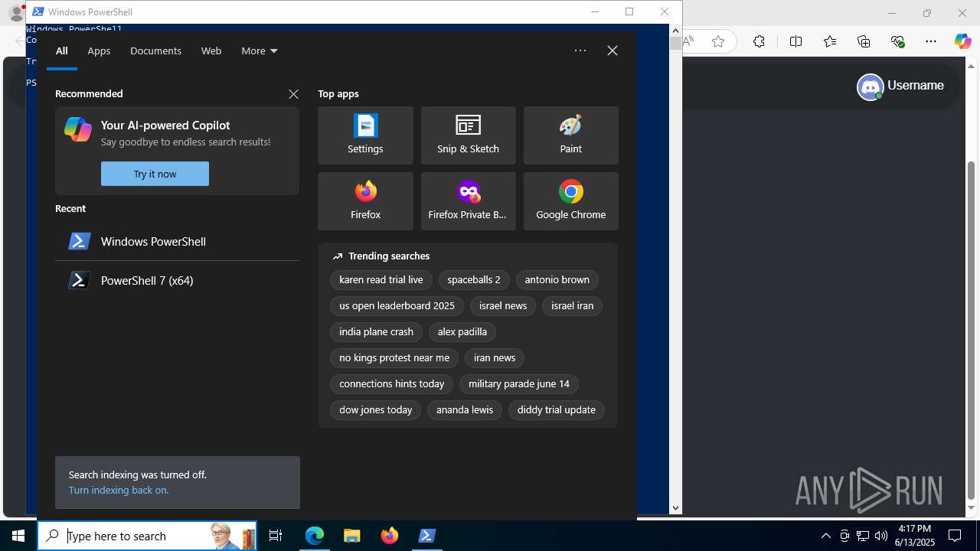Viewport: 980px width, 551px height.
Task: Click the Edge page vertical scrollbar thumb
Action: pyautogui.click(x=972, y=330)
